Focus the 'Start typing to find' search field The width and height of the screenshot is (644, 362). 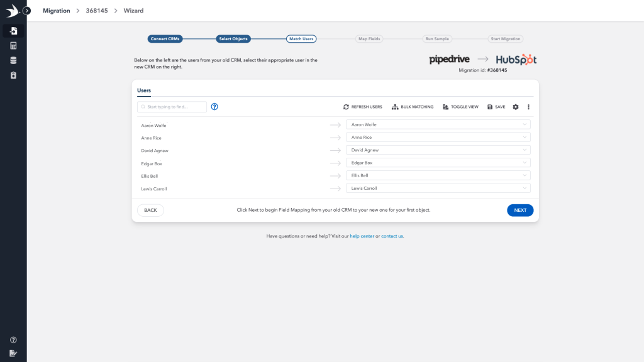[172, 107]
